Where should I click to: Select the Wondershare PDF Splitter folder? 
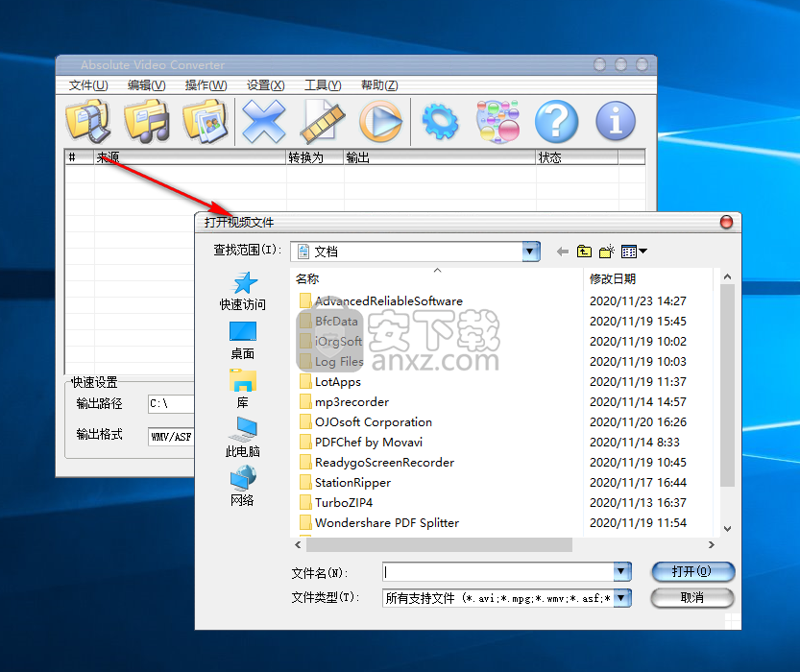[x=379, y=523]
